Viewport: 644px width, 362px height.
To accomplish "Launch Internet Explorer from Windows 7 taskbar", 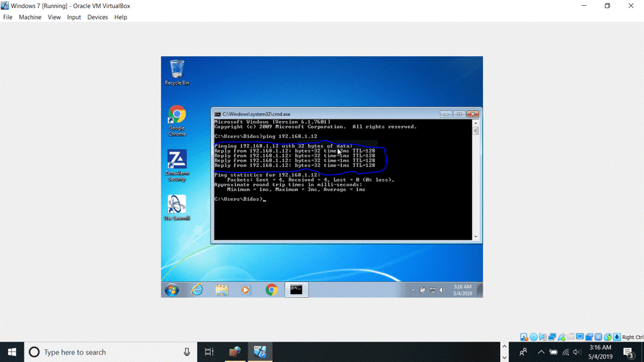I will (x=197, y=290).
